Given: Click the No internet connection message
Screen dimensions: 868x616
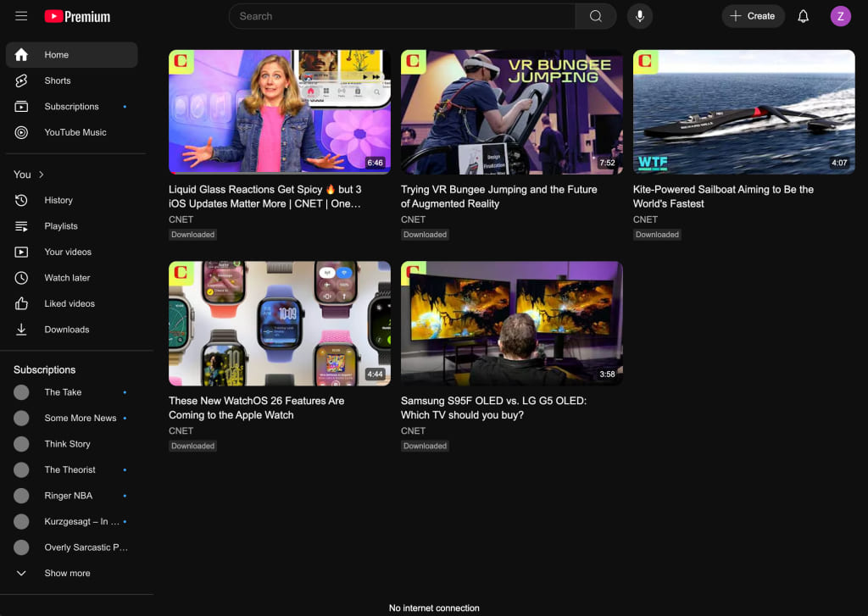Looking at the screenshot, I should pos(434,608).
